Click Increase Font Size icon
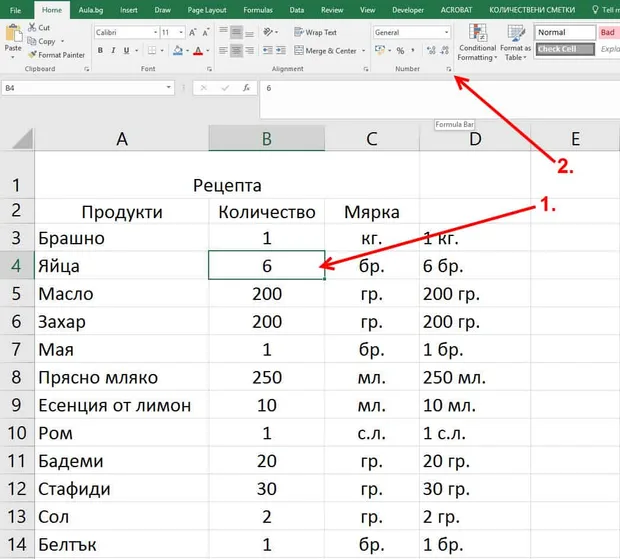This screenshot has height=559, width=620. (x=193, y=32)
